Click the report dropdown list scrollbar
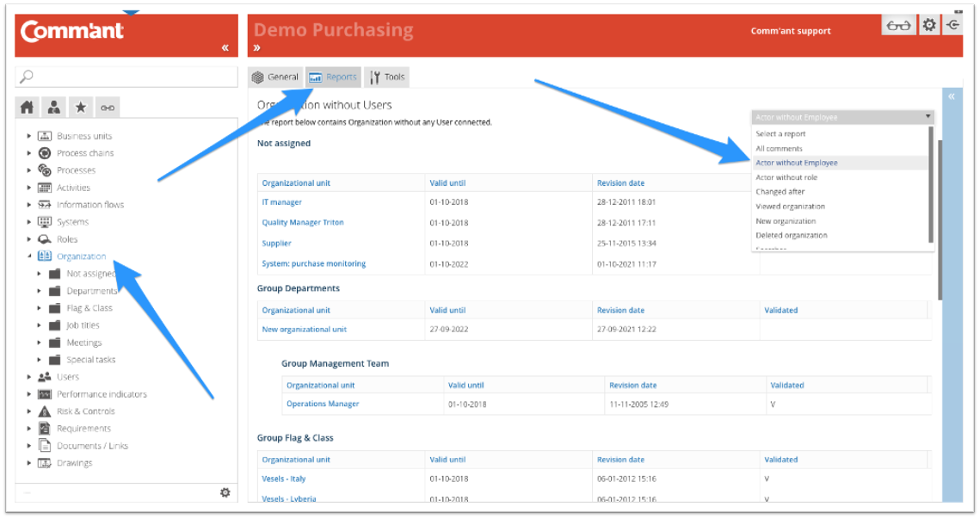 click(x=931, y=184)
